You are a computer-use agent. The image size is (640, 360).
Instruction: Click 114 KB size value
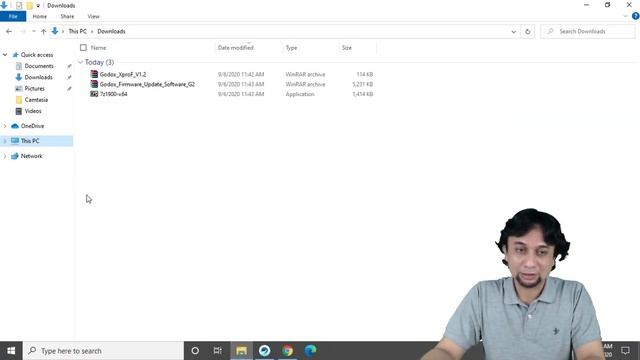coord(364,74)
